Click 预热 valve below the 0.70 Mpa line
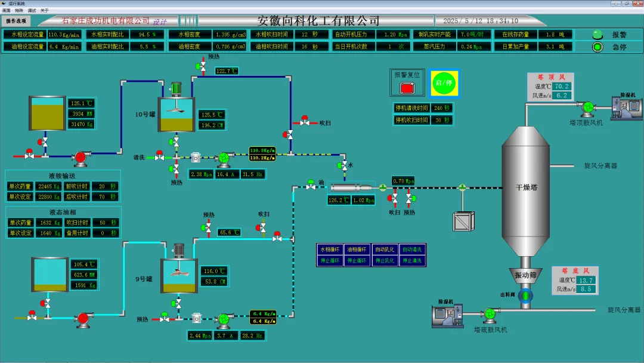The width and height of the screenshot is (644, 363). [x=410, y=199]
